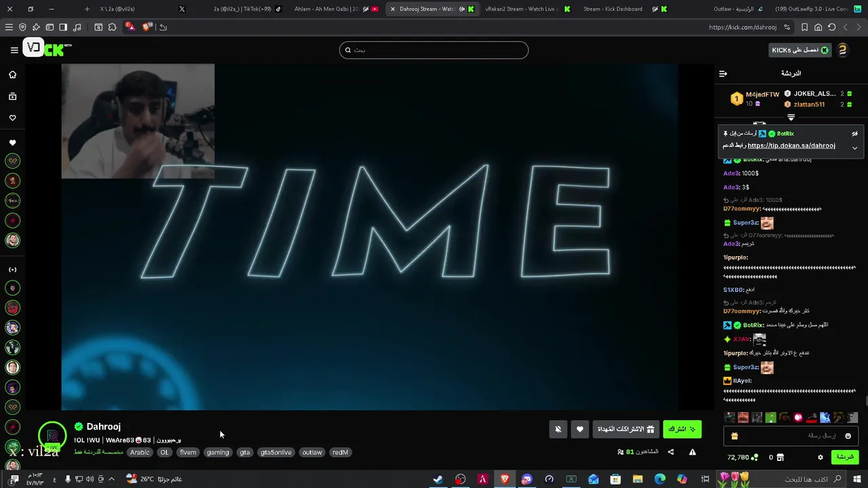Expand the pinned message chevron
This screenshot has width=868, height=488.
[x=855, y=148]
